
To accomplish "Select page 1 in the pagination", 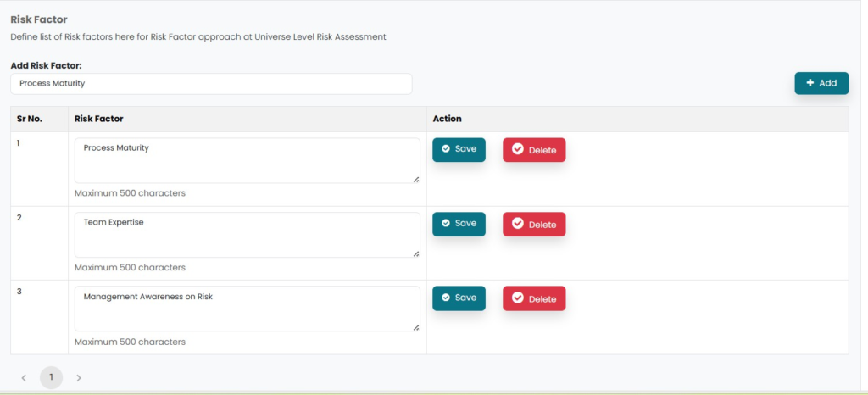I will tap(51, 377).
